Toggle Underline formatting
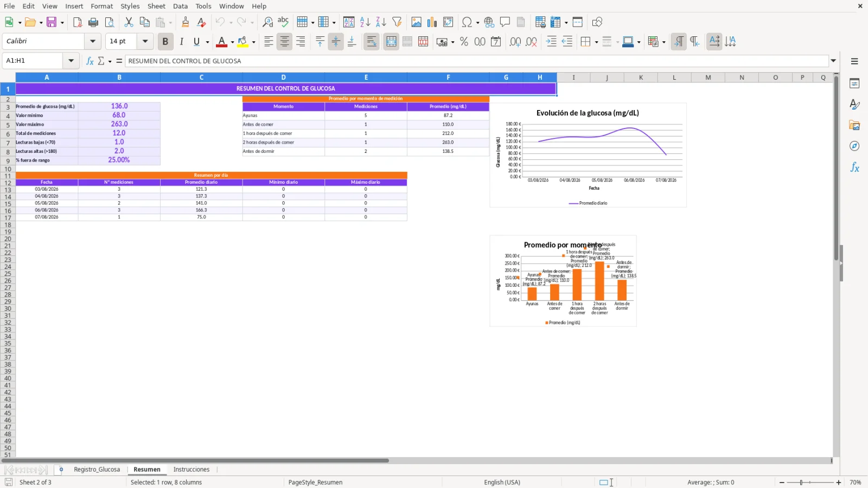The height and width of the screenshot is (488, 868). 196,42
